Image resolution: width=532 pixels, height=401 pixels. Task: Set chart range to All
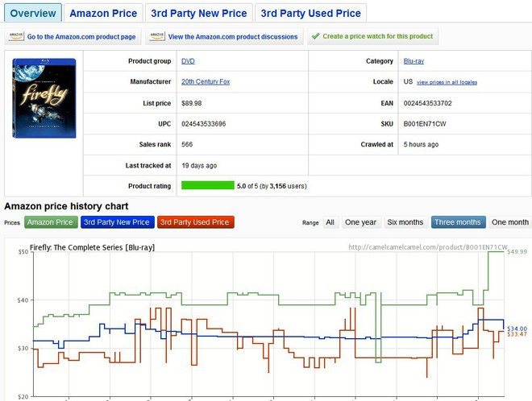(330, 222)
